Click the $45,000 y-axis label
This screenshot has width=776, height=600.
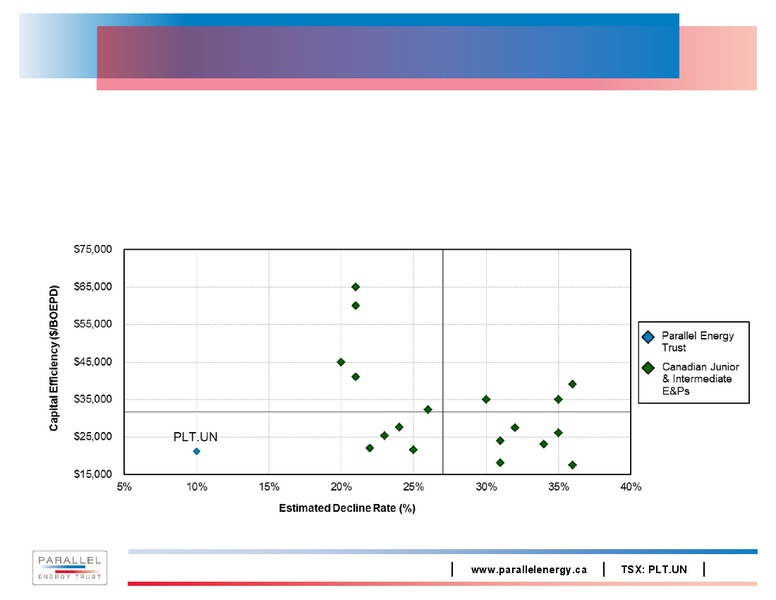point(93,362)
